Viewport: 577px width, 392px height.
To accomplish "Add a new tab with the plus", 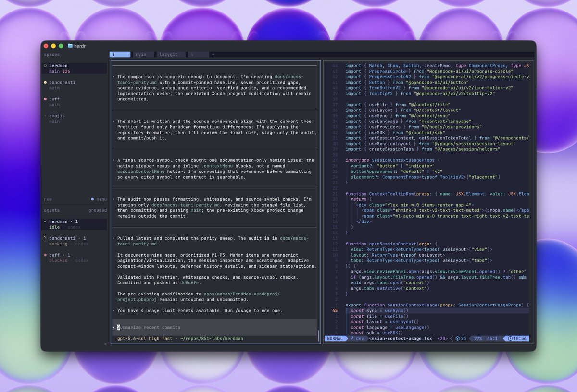I will click(x=213, y=55).
